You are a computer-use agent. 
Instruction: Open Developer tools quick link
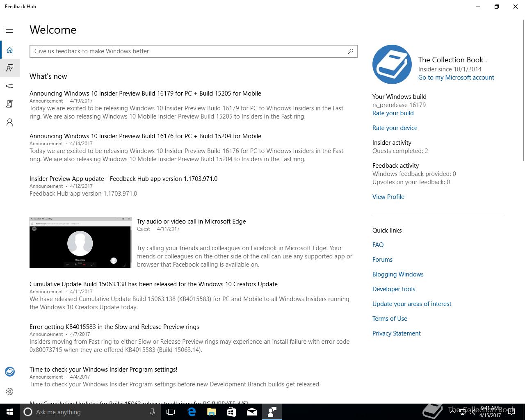click(x=394, y=289)
